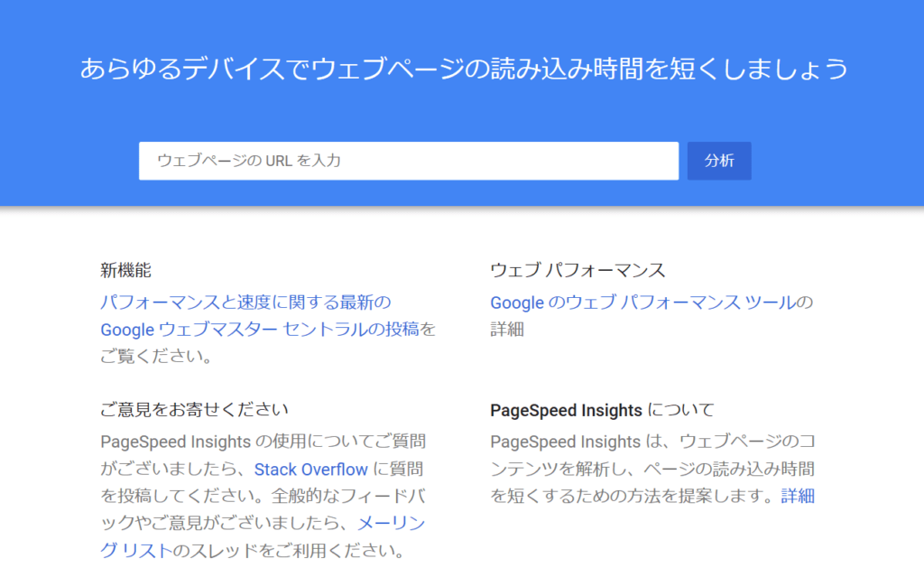
Task: Open the パフォーマンスと速度に関する最新の Google ウェブマスター セントラルの投稿 link
Action: click(260, 315)
